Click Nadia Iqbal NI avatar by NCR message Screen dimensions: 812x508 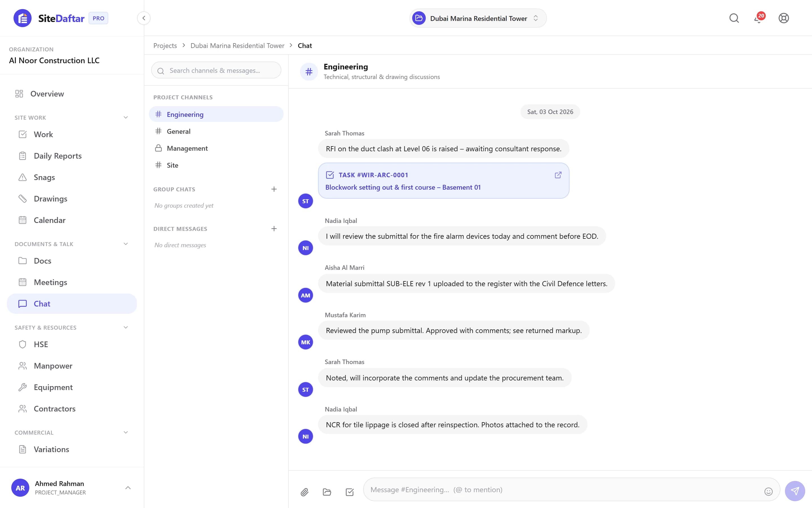(305, 436)
